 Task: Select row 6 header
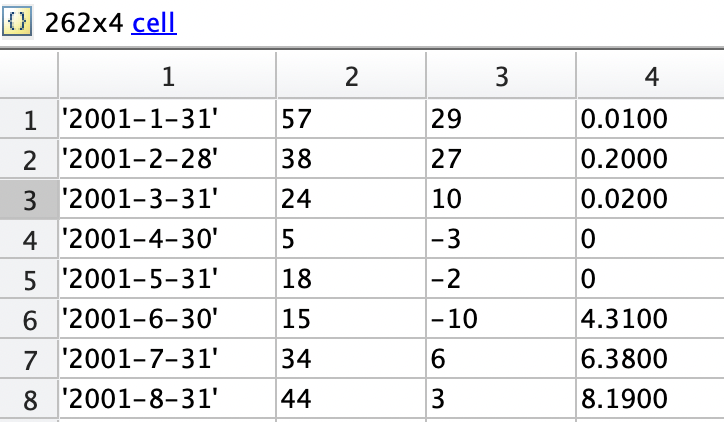(x=29, y=320)
